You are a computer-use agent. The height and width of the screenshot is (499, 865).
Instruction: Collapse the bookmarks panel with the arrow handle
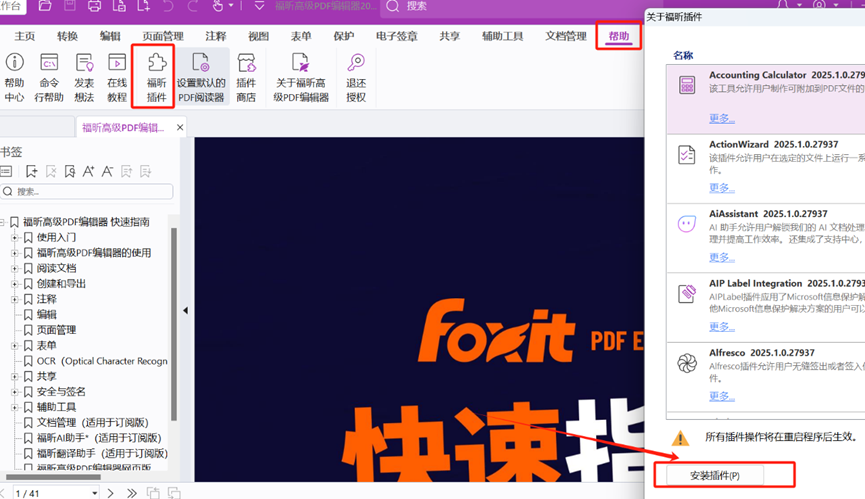(x=186, y=310)
